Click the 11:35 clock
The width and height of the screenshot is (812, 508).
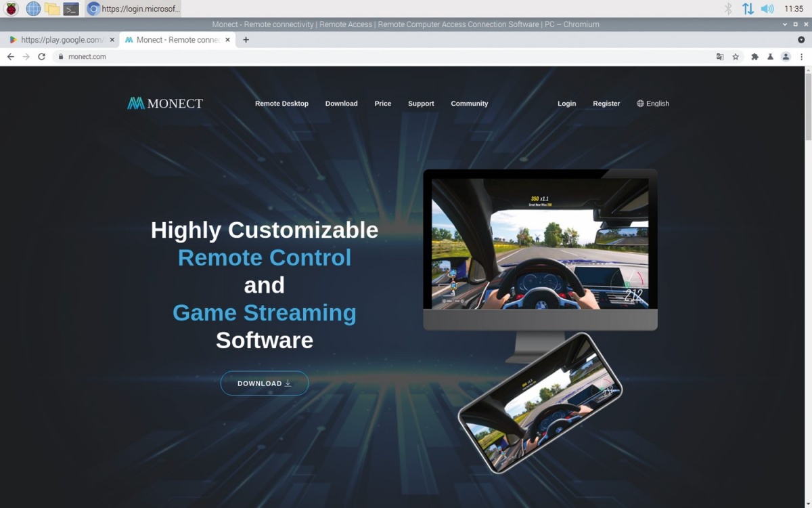pos(794,9)
